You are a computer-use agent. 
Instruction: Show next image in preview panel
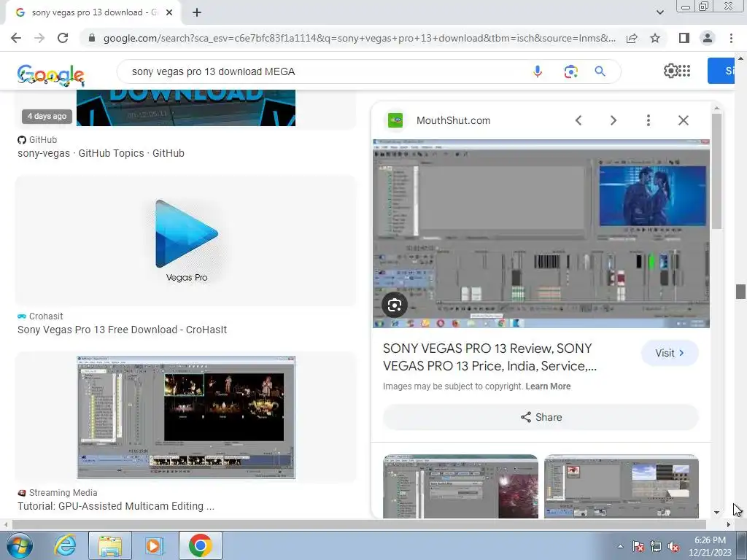pyautogui.click(x=614, y=120)
